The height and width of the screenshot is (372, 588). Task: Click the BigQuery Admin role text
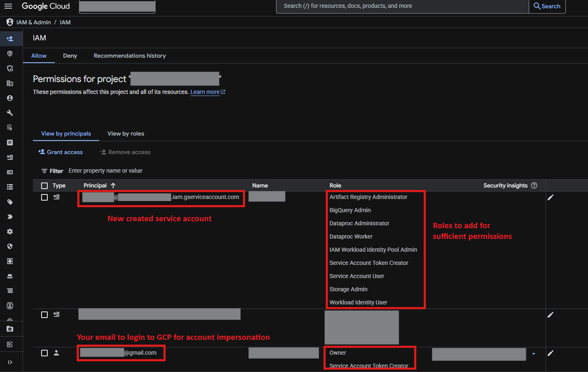point(350,210)
